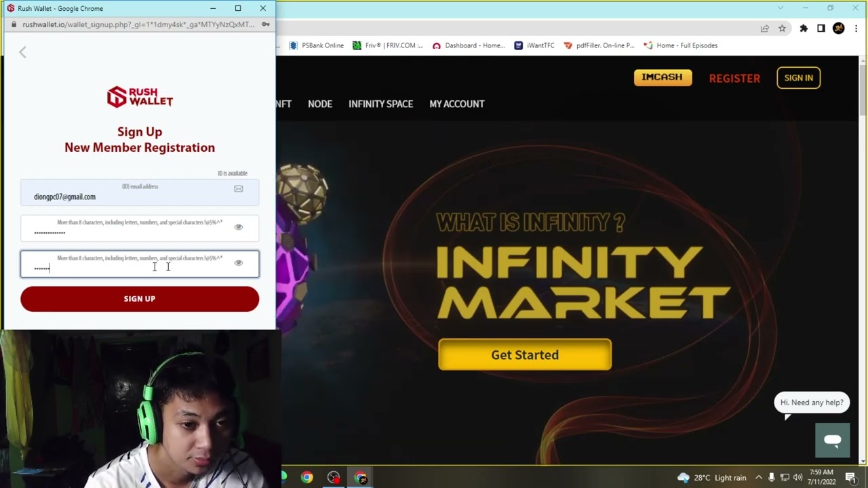The width and height of the screenshot is (868, 488).
Task: Go back using the arrow in Rush Wallet
Action: 22,52
